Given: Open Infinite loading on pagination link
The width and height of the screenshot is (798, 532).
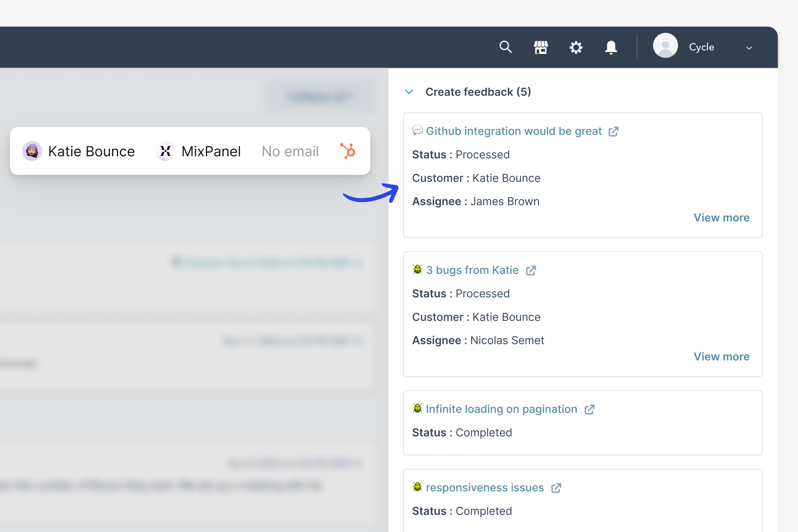Looking at the screenshot, I should (x=501, y=409).
